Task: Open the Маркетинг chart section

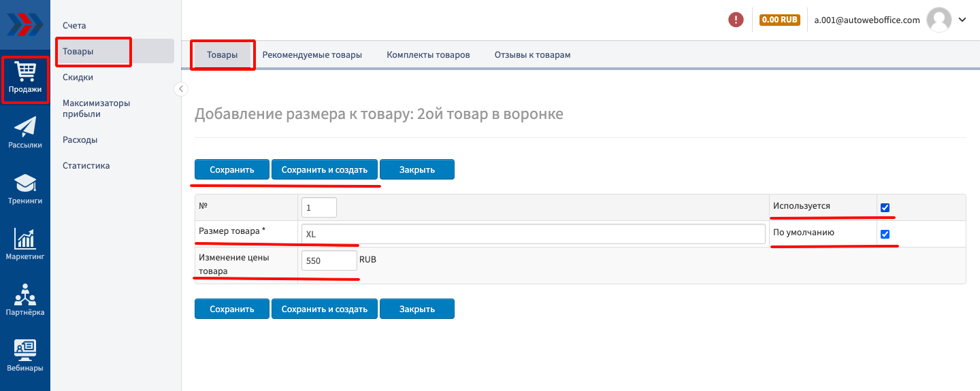Action: [25, 245]
